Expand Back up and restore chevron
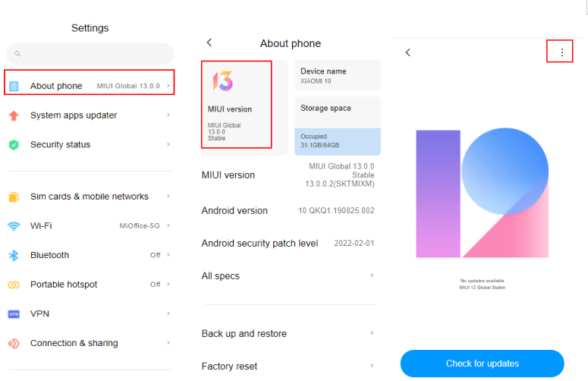Image resolution: width=588 pixels, height=381 pixels. pos(372,333)
